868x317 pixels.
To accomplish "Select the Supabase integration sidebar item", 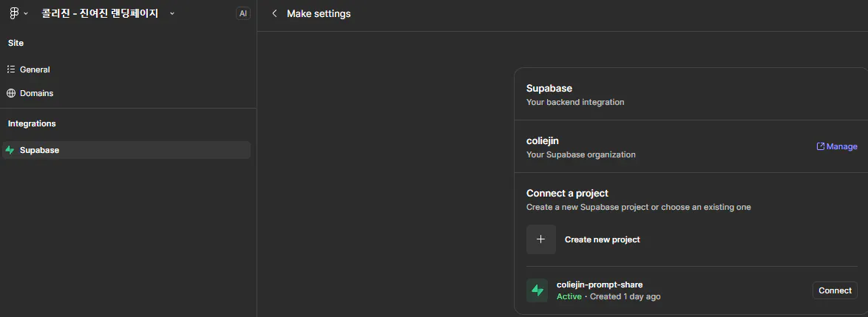I will click(39, 150).
